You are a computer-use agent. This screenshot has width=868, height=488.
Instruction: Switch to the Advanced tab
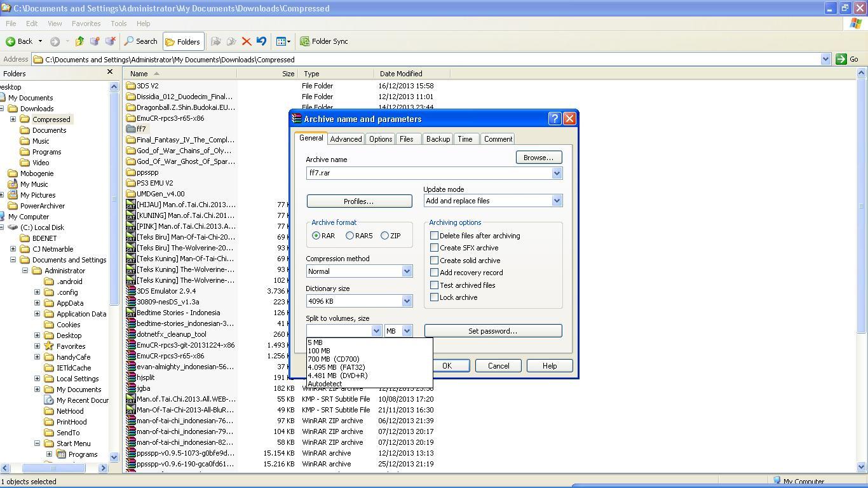coord(346,139)
